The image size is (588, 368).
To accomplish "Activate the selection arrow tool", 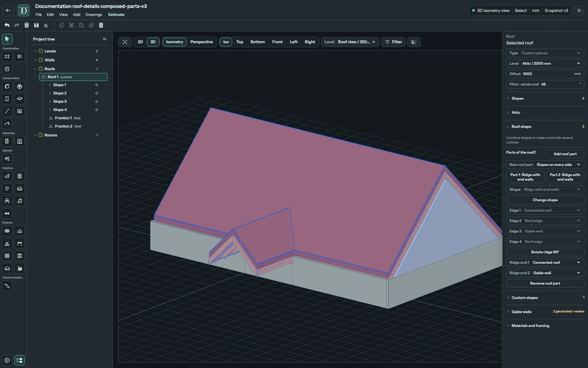I will pyautogui.click(x=7, y=39).
